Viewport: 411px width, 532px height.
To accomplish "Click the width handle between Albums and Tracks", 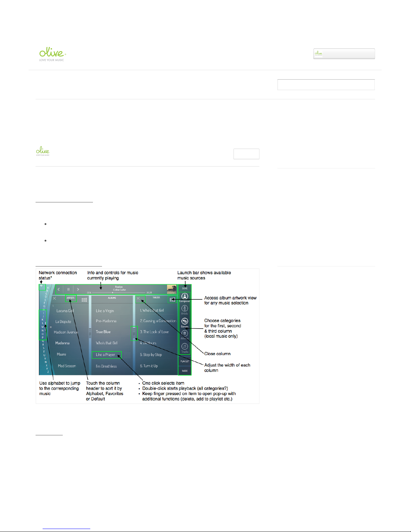I will (x=134, y=333).
